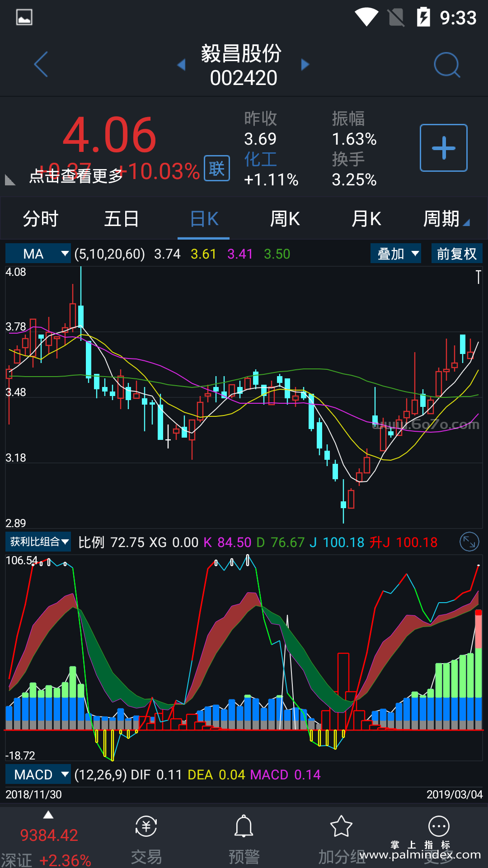Switch to next stock with right triangle
This screenshot has height=868, width=488.
click(x=305, y=65)
